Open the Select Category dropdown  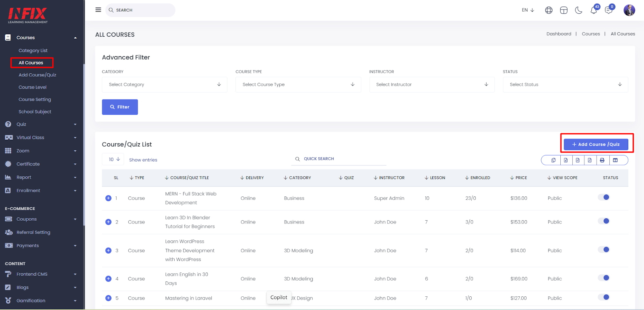coord(165,85)
